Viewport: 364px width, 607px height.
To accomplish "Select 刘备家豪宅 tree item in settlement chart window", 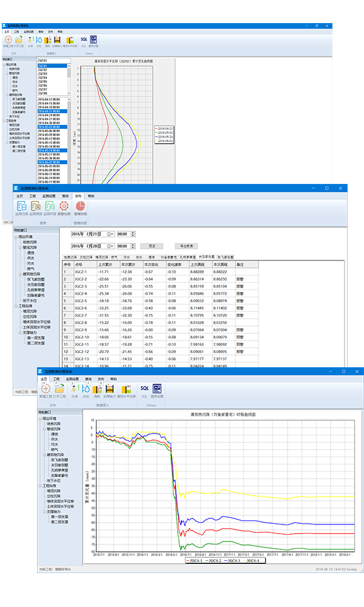I will pyautogui.click(x=59, y=475).
